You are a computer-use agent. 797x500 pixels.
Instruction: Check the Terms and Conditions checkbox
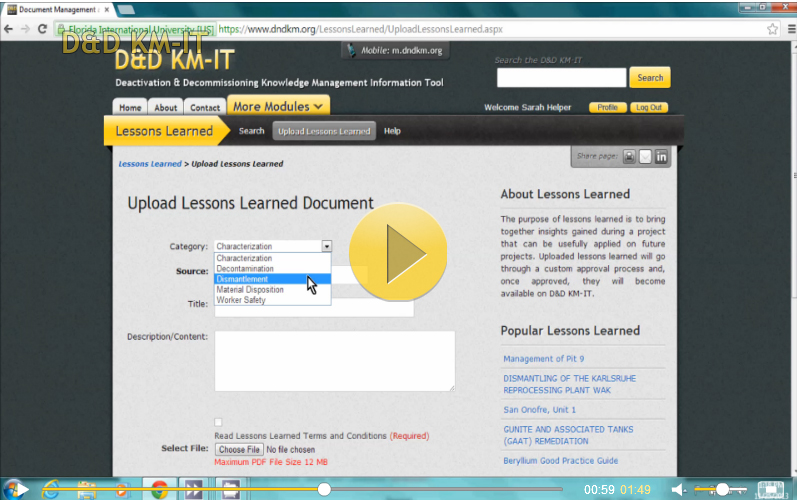click(x=218, y=422)
